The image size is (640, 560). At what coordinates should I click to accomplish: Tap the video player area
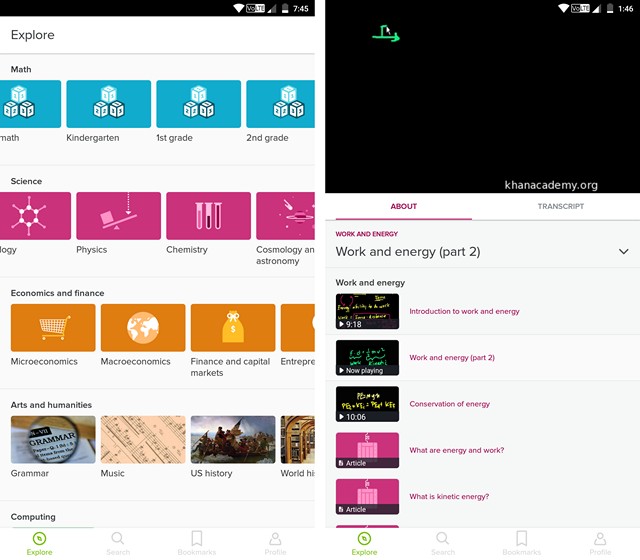[482, 104]
